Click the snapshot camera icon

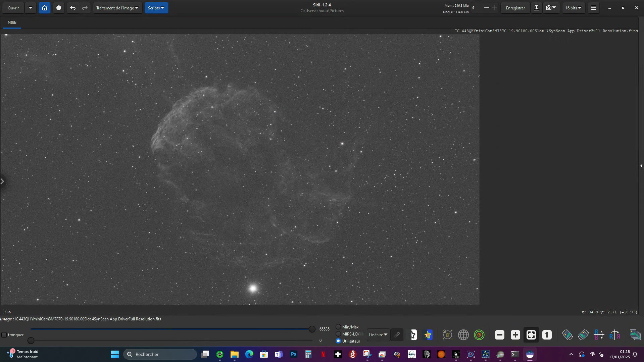tap(548, 8)
